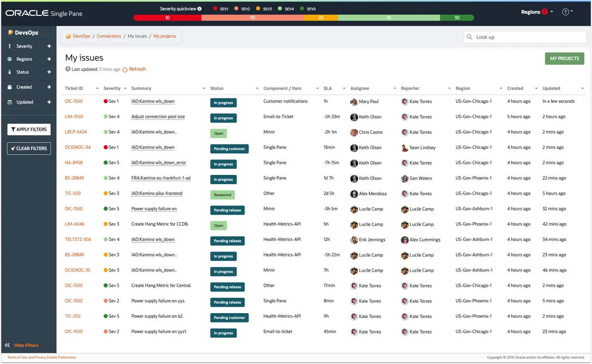This screenshot has width=592, height=364.
Task: Click summary 'FRA:Kamino eu-frankfurt-1-ad'
Action: coord(161,178)
